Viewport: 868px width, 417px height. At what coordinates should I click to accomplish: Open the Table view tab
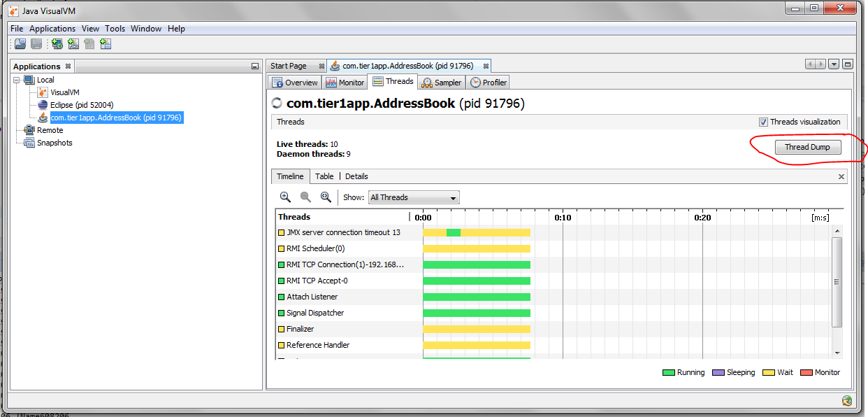[324, 176]
